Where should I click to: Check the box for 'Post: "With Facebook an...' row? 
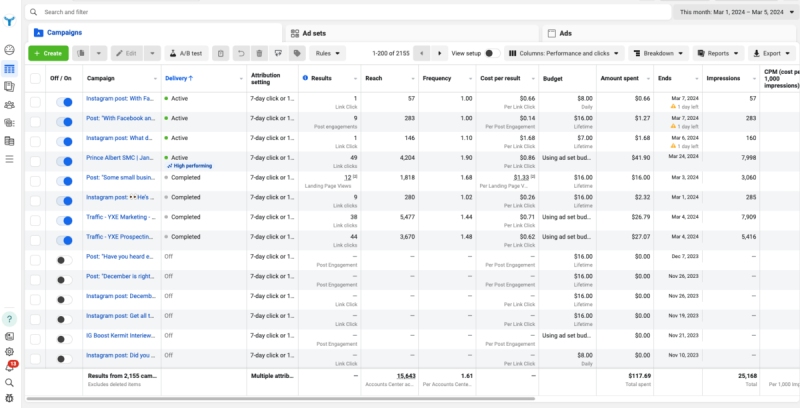[x=35, y=122]
